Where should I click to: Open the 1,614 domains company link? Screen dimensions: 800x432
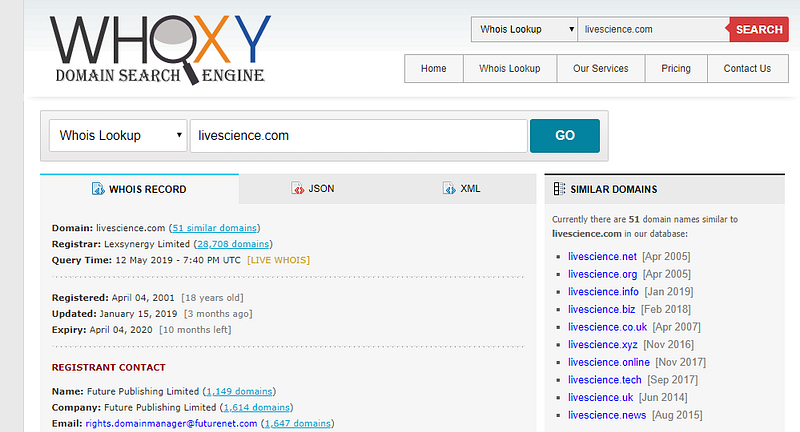[257, 408]
